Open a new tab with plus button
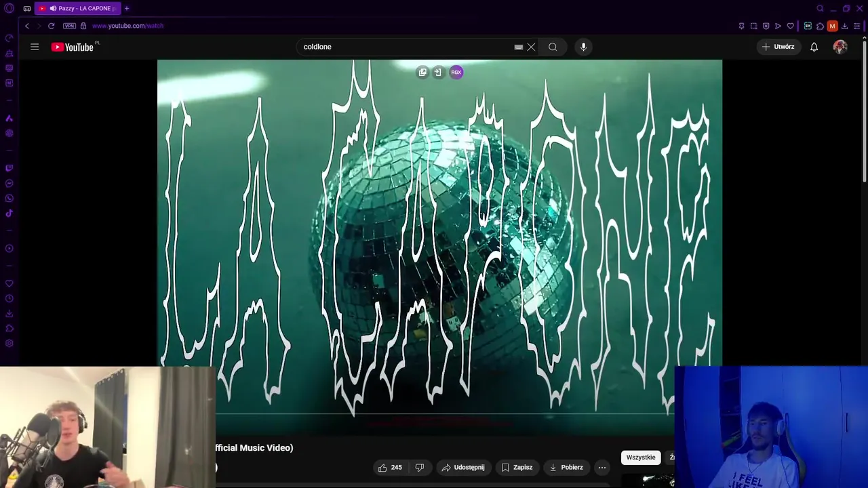Image resolution: width=868 pixels, height=488 pixels. 126,8
